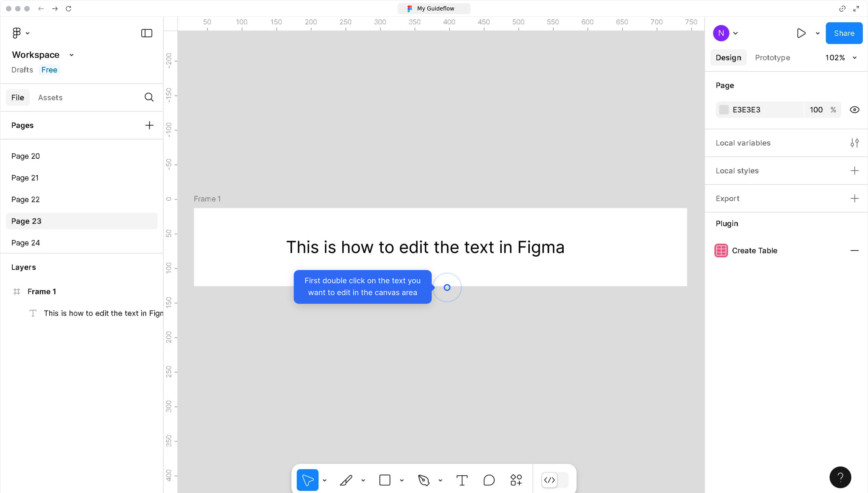Click the Share button
The width and height of the screenshot is (868, 493).
[844, 33]
